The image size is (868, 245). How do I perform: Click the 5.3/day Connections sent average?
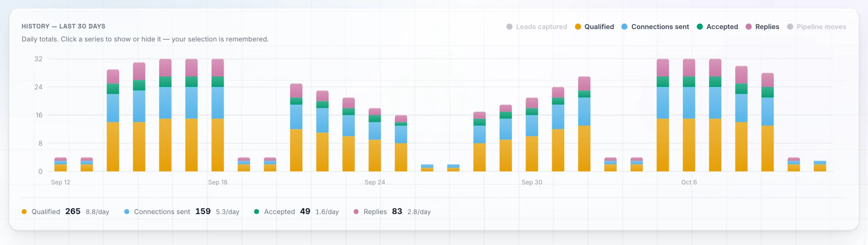(x=228, y=212)
